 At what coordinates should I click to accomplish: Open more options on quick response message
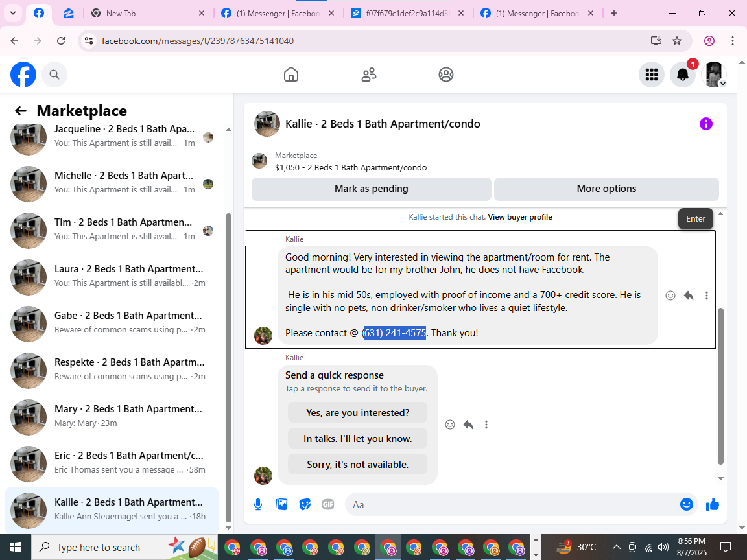486,425
